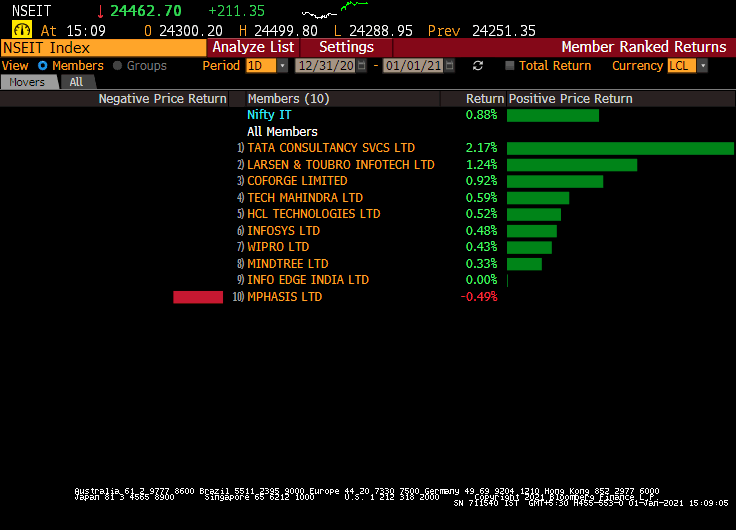Image resolution: width=736 pixels, height=530 pixels.
Task: Click the Tata Consultancy green return bar
Action: click(x=620, y=148)
